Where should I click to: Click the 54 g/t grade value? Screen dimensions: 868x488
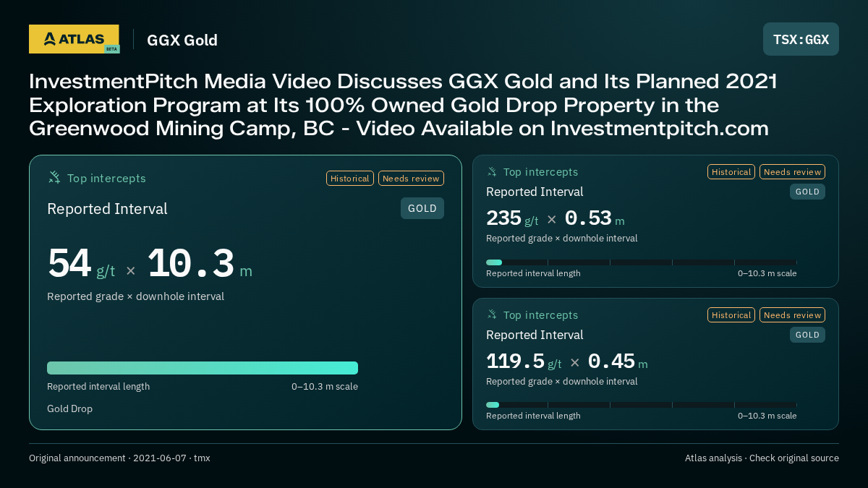[81, 264]
